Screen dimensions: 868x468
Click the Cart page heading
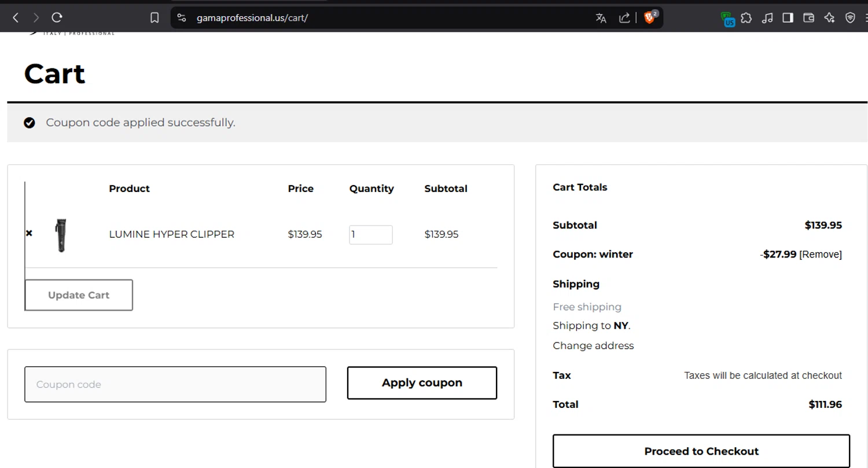(x=55, y=74)
